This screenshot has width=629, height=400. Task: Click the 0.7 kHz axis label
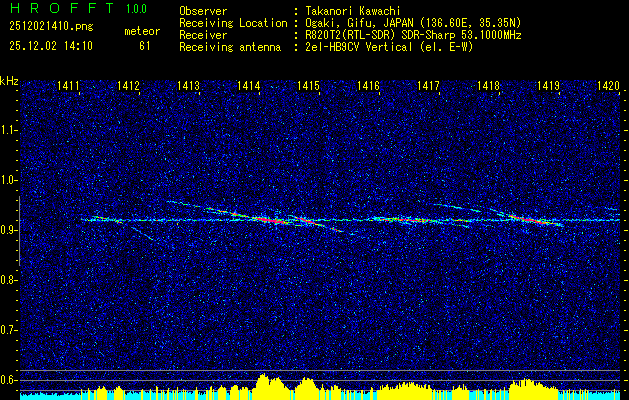pos(7,330)
